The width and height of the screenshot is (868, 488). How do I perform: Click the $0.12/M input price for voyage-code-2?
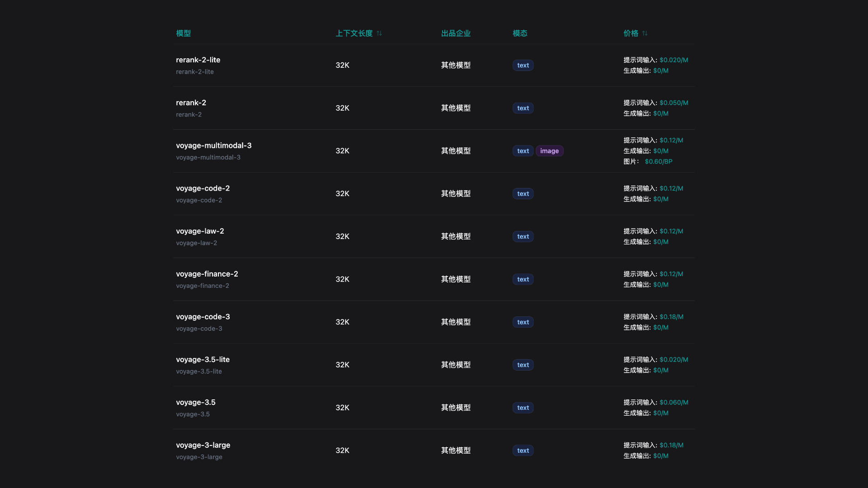(671, 188)
